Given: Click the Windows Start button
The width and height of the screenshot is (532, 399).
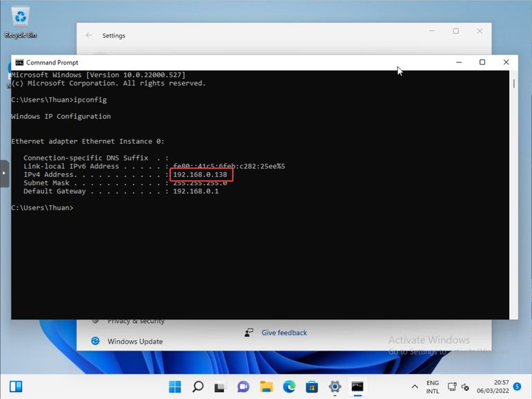Looking at the screenshot, I should 175,387.
